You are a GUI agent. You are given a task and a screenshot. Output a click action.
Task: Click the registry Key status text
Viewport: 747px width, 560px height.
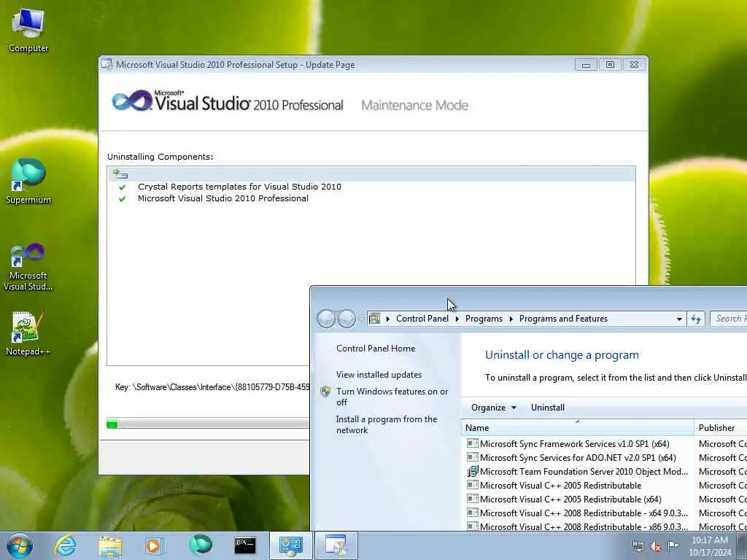(x=212, y=387)
